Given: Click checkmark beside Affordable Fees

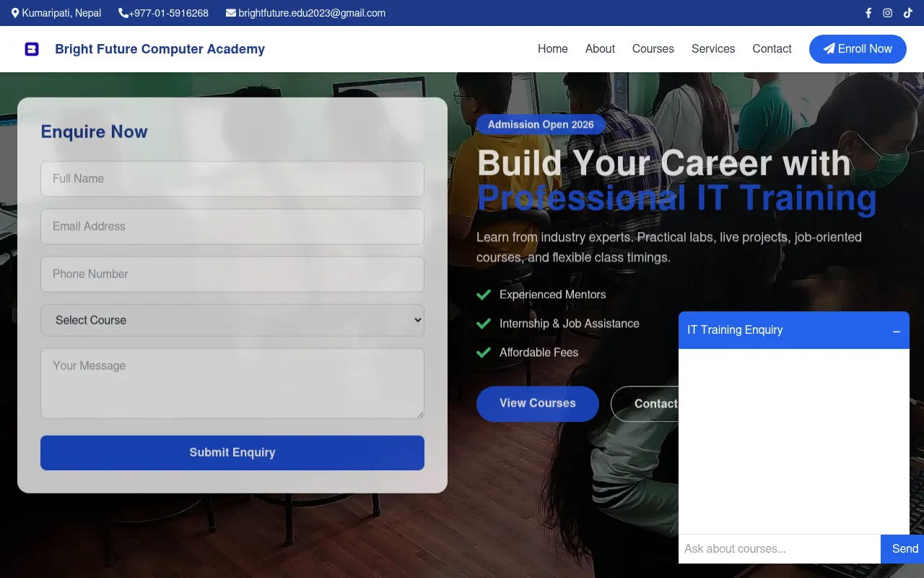Looking at the screenshot, I should click(x=484, y=353).
